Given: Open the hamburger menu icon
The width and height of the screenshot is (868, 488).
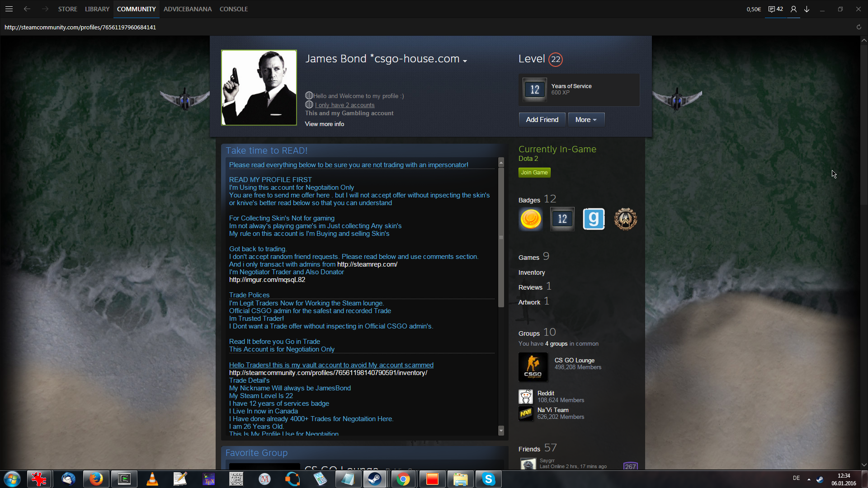Looking at the screenshot, I should (x=9, y=9).
